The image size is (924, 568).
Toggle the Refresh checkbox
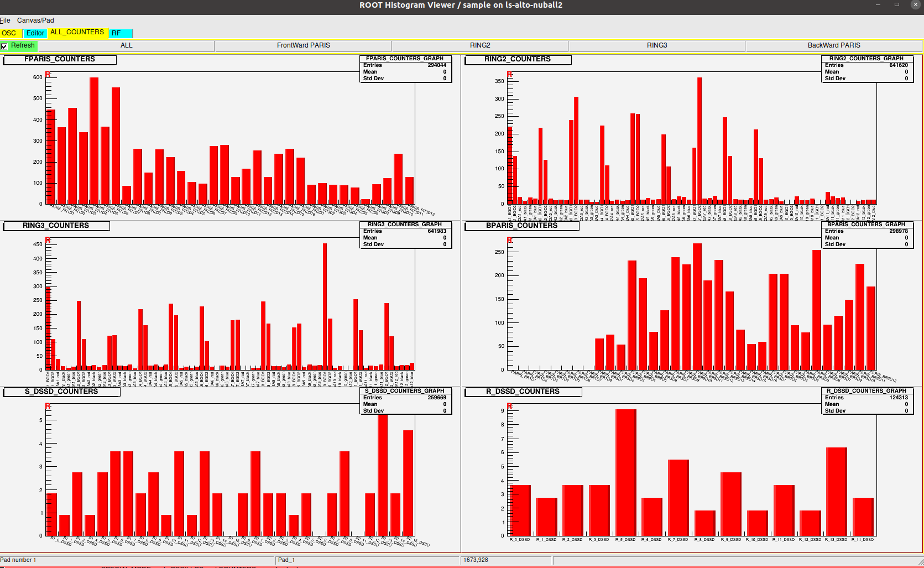4,46
